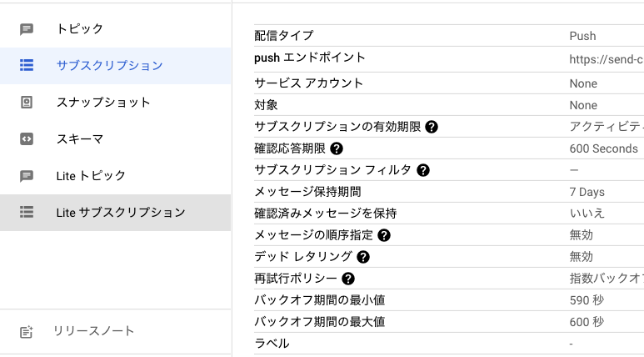Click the トピック chat bubble icon

(27, 29)
